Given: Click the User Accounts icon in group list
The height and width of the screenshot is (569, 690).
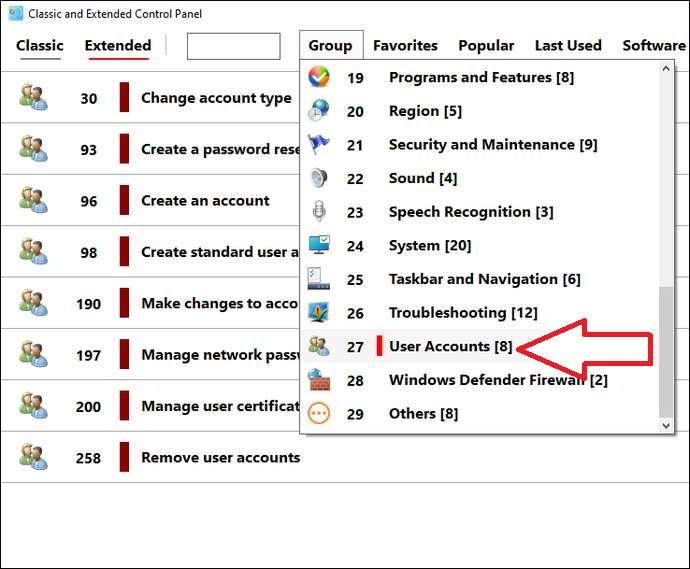Looking at the screenshot, I should [x=319, y=346].
